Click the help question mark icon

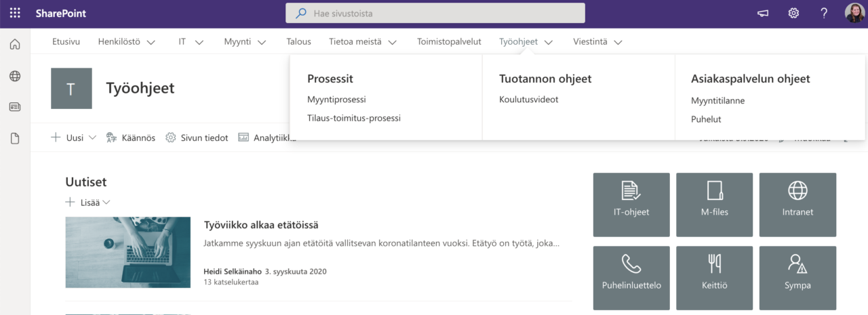[x=824, y=14]
